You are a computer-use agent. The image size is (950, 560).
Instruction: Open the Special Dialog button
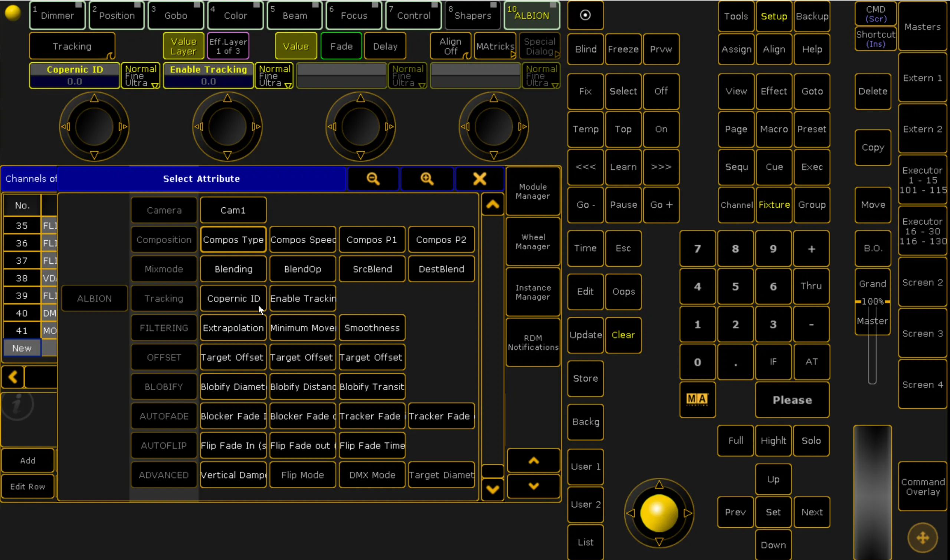pyautogui.click(x=540, y=46)
